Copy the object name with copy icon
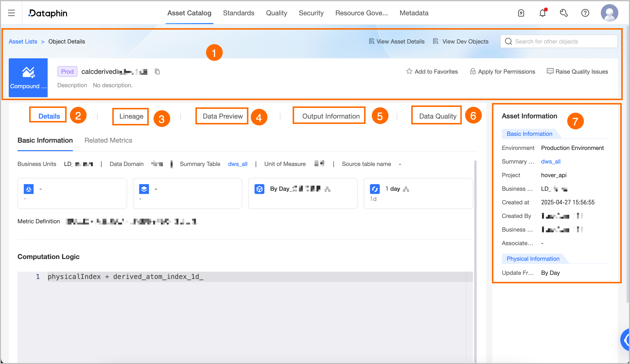 coord(157,71)
